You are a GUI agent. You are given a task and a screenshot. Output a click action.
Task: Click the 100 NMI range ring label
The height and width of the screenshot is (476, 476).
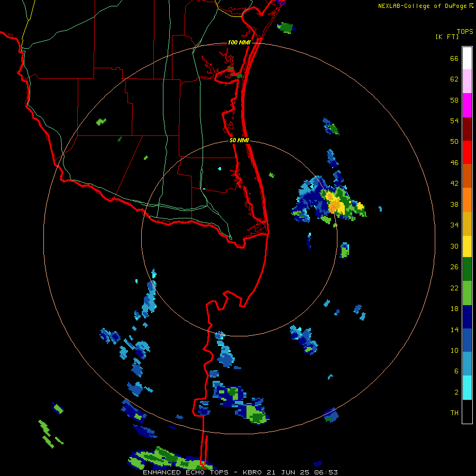pos(239,42)
